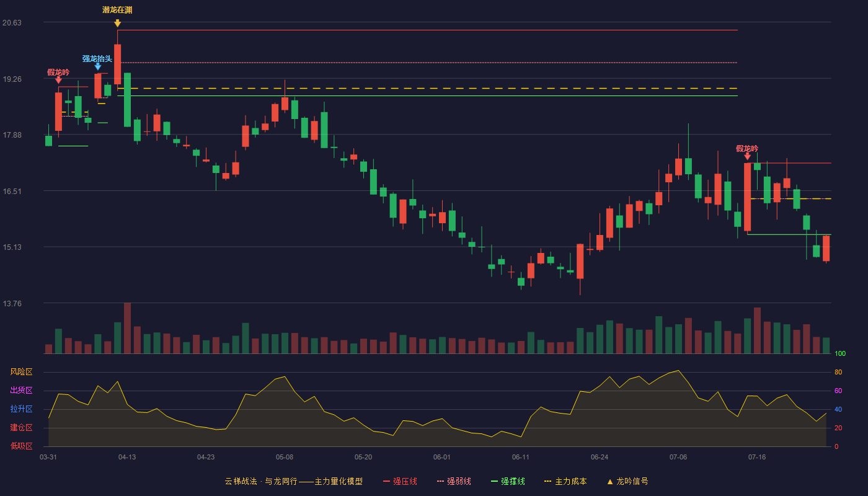The height and width of the screenshot is (496, 868).
Task: Click the 05-08 date on the time axis
Action: pyautogui.click(x=285, y=457)
